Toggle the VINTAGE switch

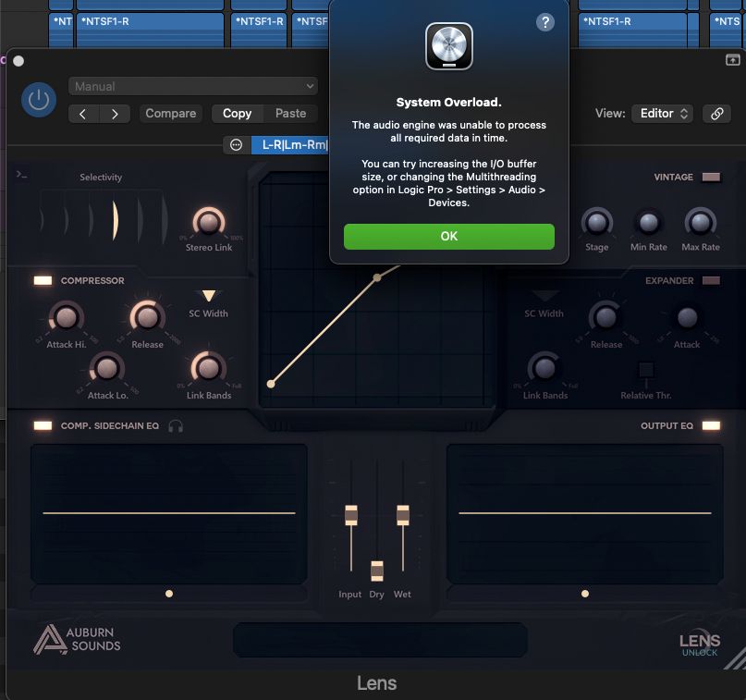coord(711,177)
